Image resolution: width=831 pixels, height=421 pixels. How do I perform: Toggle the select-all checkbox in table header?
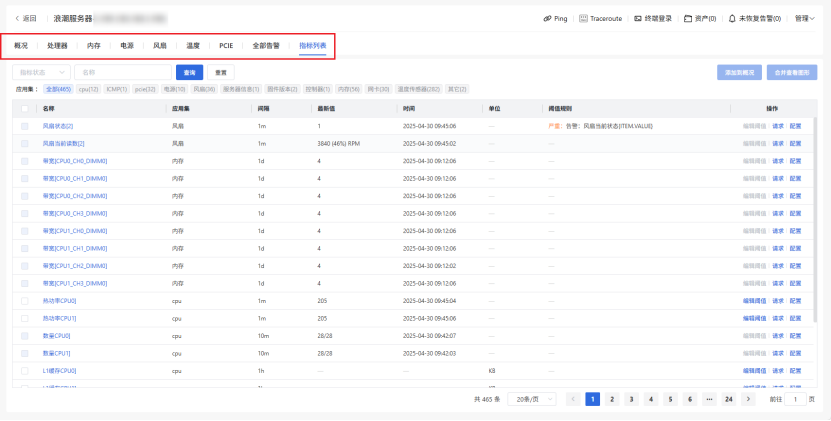pyautogui.click(x=24, y=108)
